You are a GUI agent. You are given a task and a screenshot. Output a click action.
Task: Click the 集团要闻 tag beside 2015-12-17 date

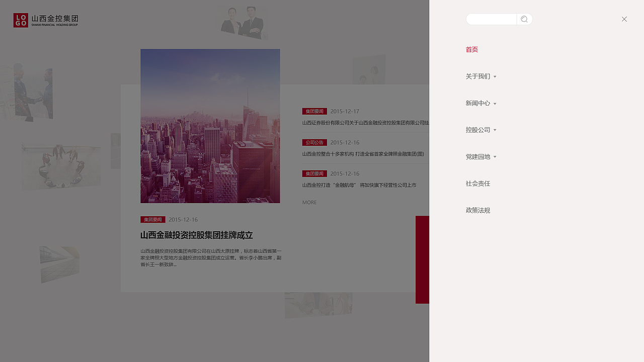pos(314,111)
